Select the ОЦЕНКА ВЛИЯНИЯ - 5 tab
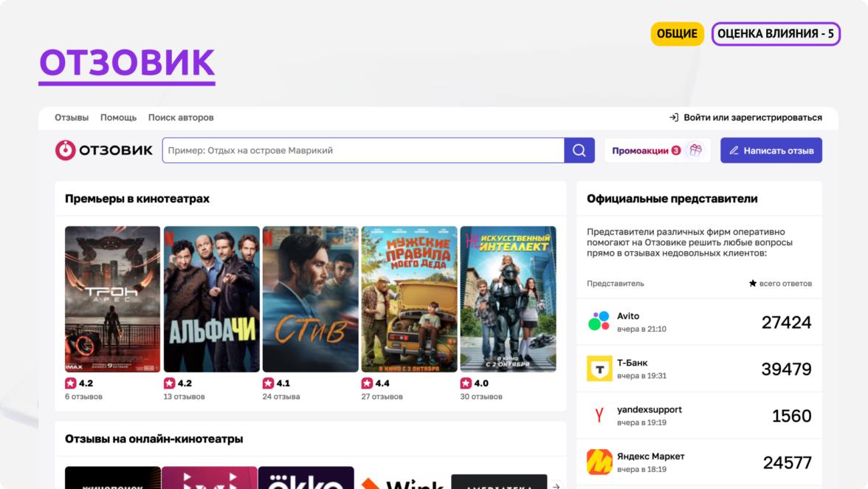The width and height of the screenshot is (868, 489). (x=776, y=34)
